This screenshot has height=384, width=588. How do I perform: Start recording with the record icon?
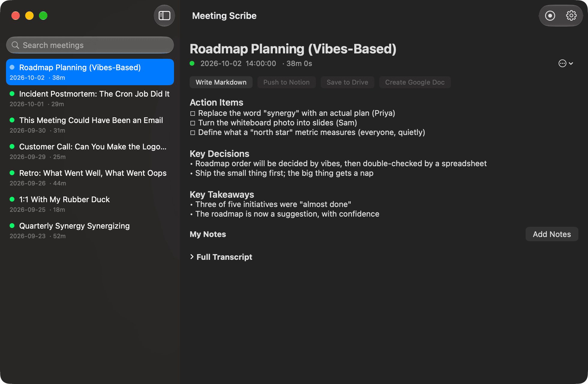[550, 16]
